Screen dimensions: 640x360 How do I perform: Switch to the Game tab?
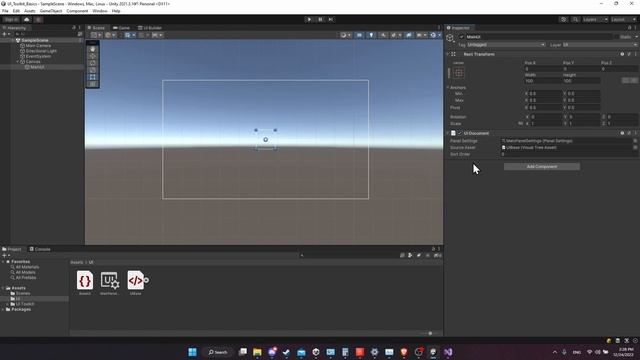click(x=122, y=28)
